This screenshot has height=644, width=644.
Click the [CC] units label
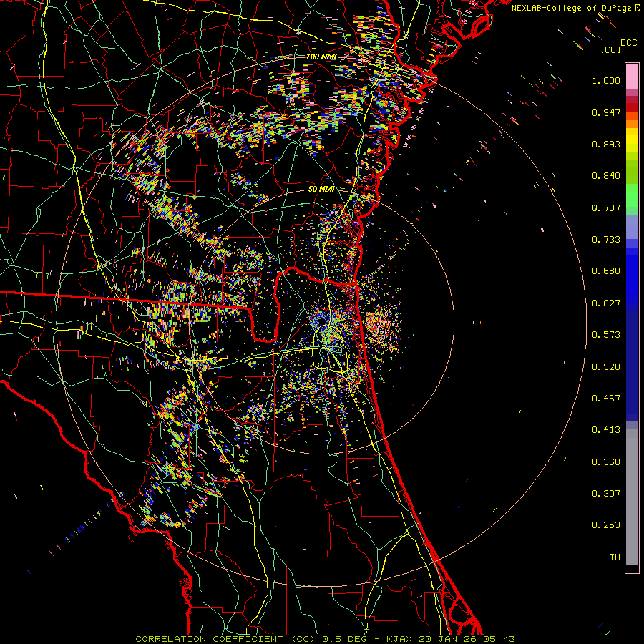pos(610,49)
